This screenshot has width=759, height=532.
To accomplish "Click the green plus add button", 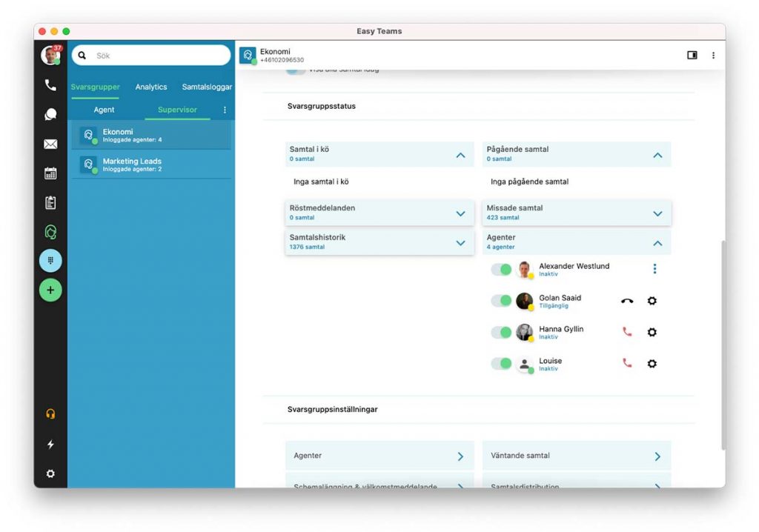I will (x=50, y=290).
